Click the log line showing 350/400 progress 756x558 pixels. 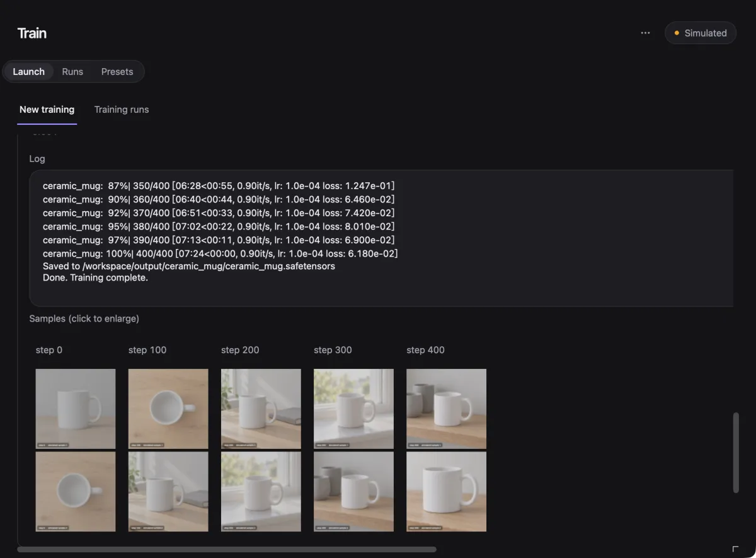tap(219, 186)
